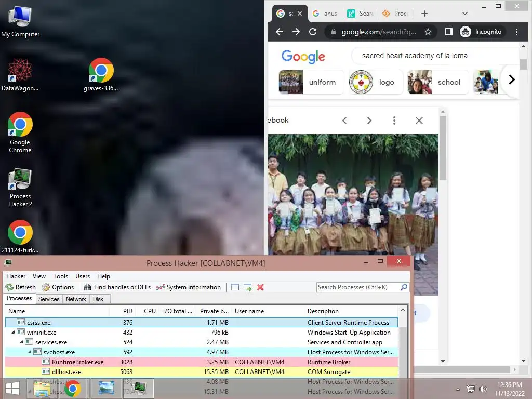Select the RuntimeBroker.exe process row
The width and height of the screenshot is (532, 399).
tap(202, 362)
